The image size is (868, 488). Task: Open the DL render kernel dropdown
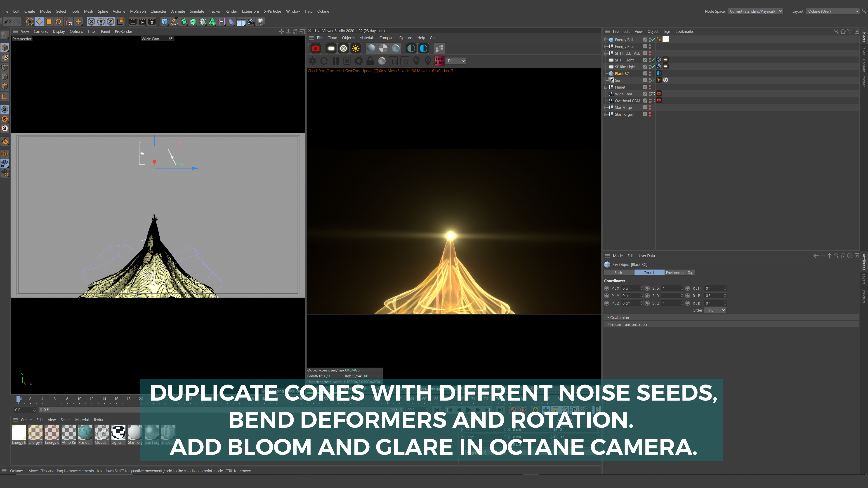[x=456, y=61]
